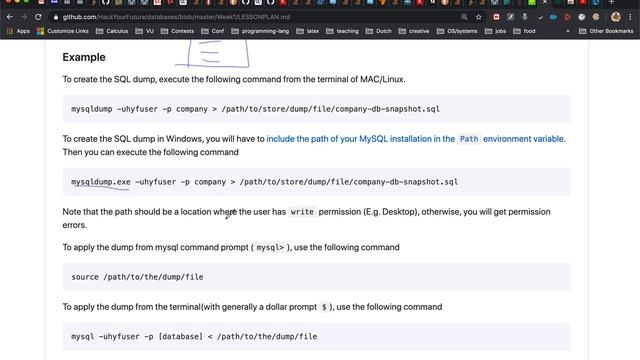This screenshot has width=640, height=360.
Task: Open Chrome three-dot menu
Action: [630, 17]
